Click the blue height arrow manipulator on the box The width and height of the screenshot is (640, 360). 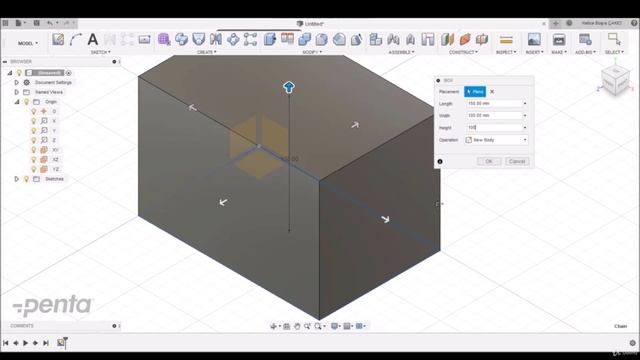289,87
